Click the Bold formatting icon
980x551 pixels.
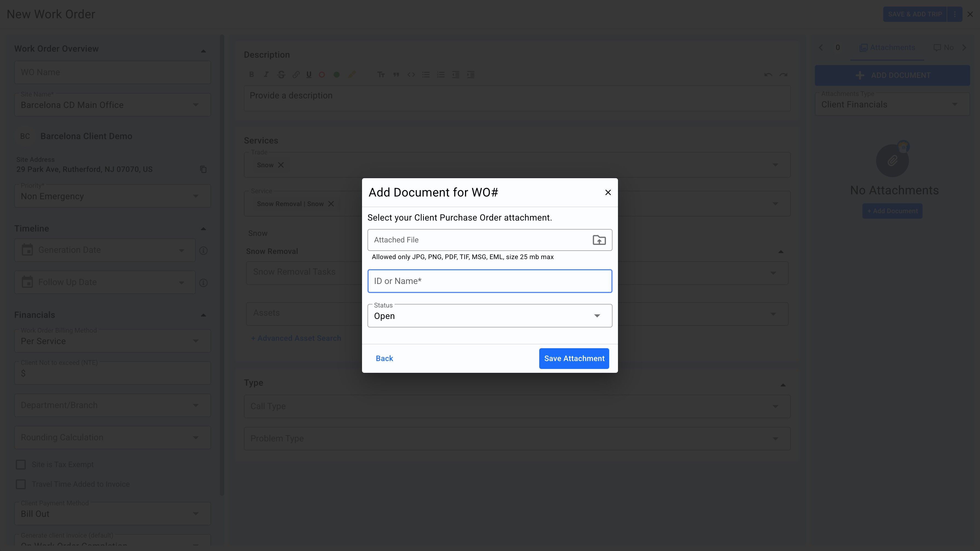252,75
